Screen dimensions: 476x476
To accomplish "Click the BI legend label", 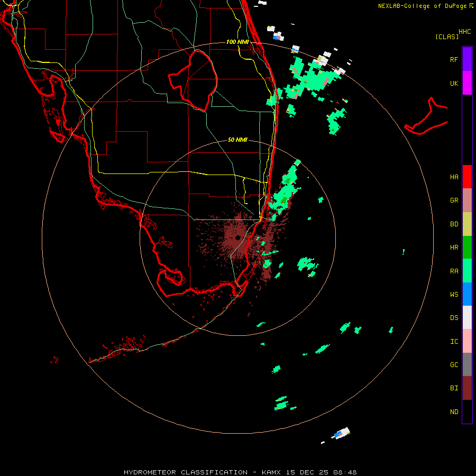I will point(454,388).
